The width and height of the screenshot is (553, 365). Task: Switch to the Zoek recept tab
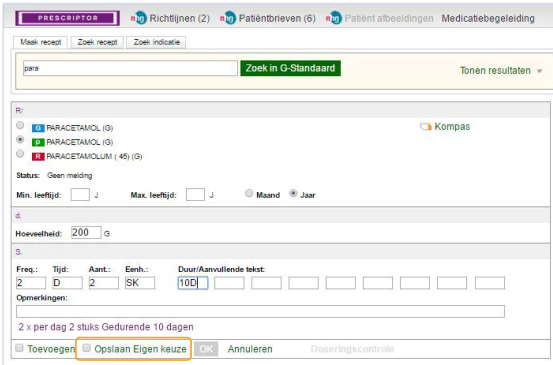tap(97, 42)
